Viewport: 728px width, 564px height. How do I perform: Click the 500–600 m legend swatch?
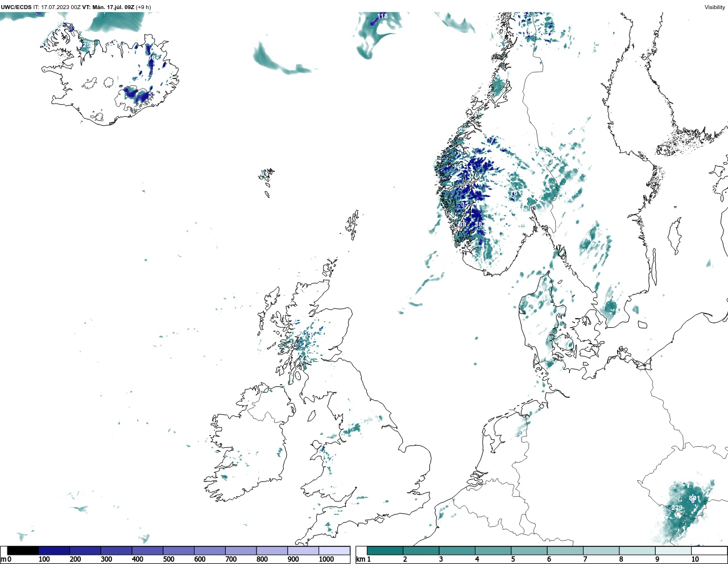pos(179,550)
